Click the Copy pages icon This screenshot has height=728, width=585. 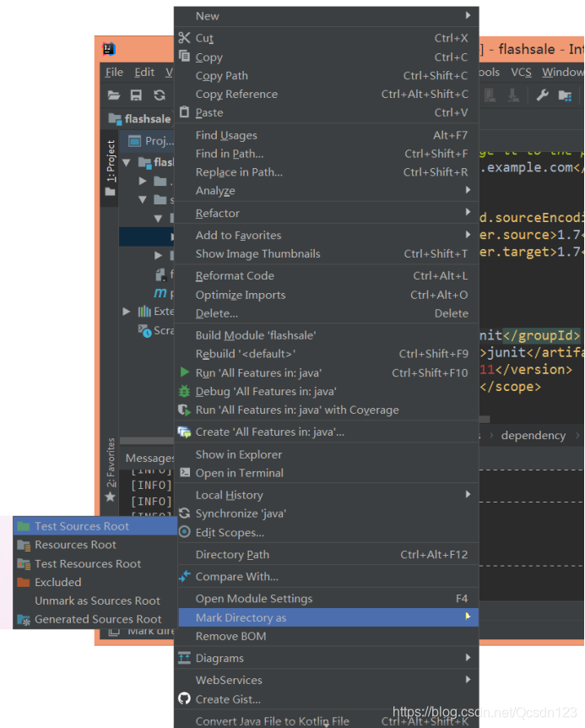(184, 57)
